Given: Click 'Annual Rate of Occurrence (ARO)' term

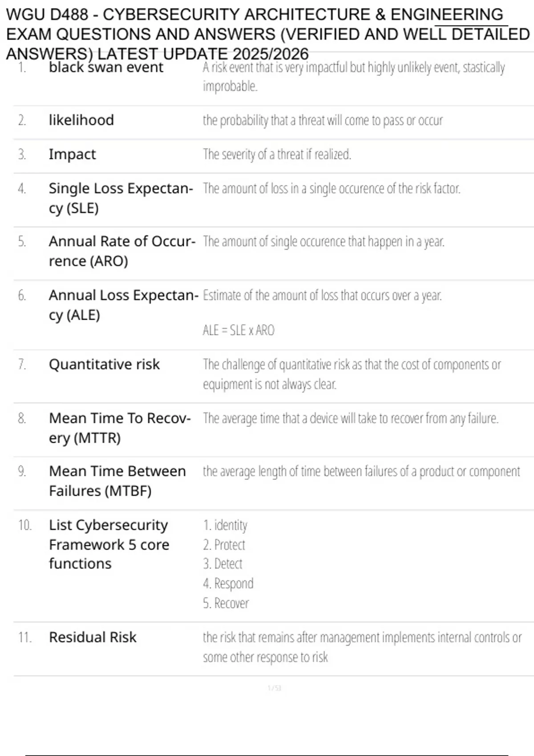Looking at the screenshot, I should (x=122, y=251).
